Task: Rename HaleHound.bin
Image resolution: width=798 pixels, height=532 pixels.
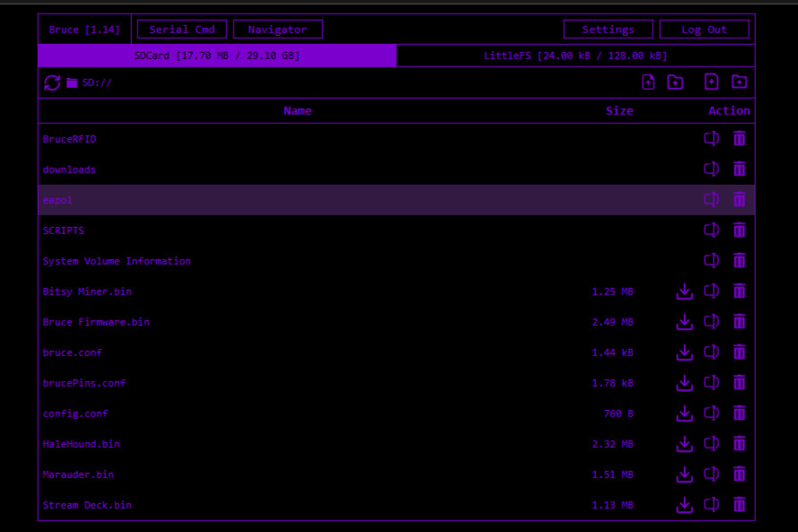Action: pyautogui.click(x=712, y=443)
